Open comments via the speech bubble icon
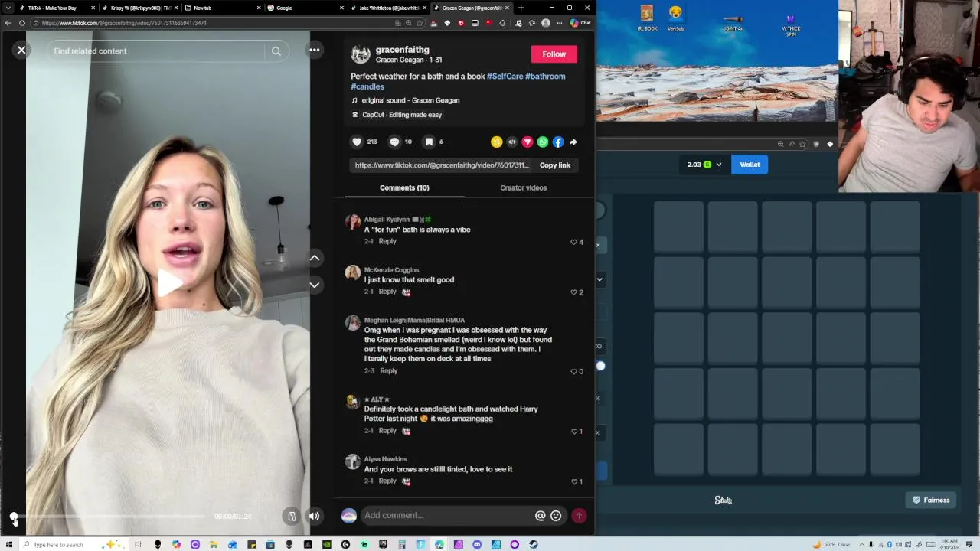Screen dimensions: 980x551 coord(394,142)
